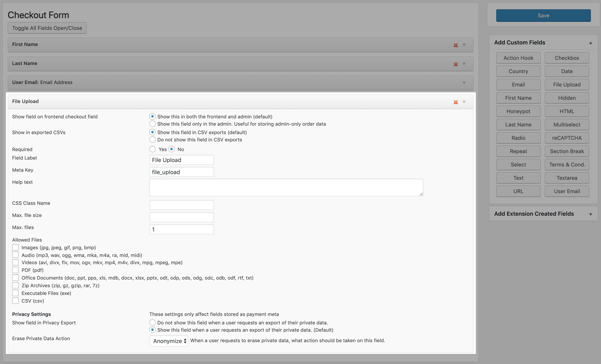The height and width of the screenshot is (364, 601).
Task: Click the red X on File Upload field
Action: (x=455, y=102)
